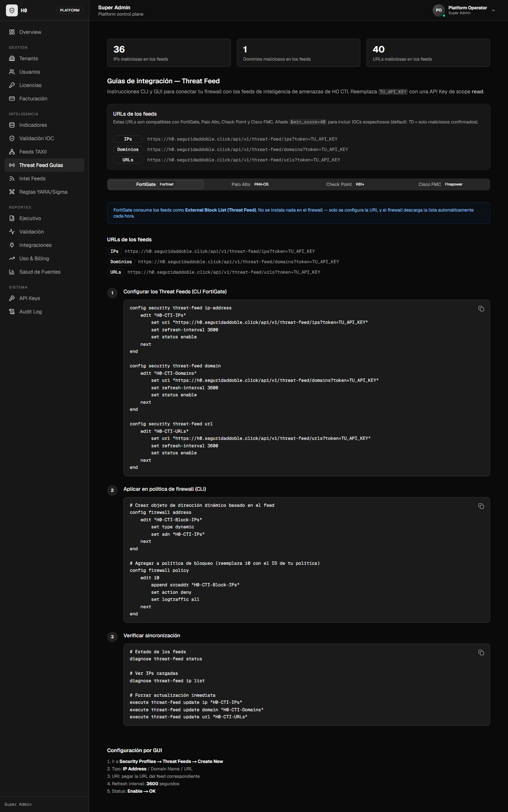Copy the threat-feed config CLI code block

[x=481, y=309]
